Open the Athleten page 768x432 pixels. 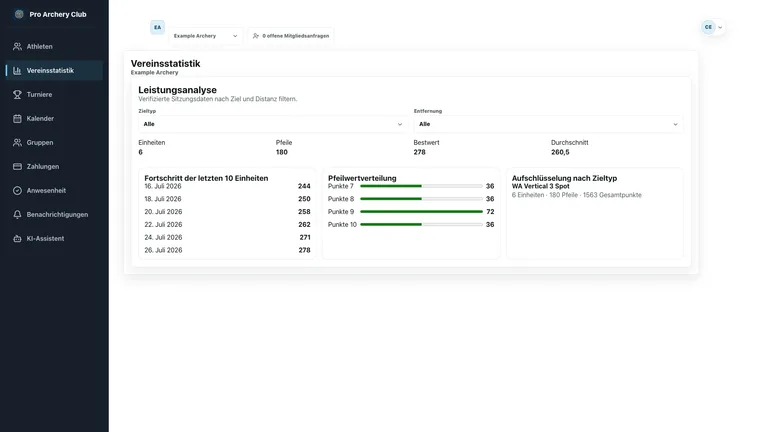coord(54,47)
